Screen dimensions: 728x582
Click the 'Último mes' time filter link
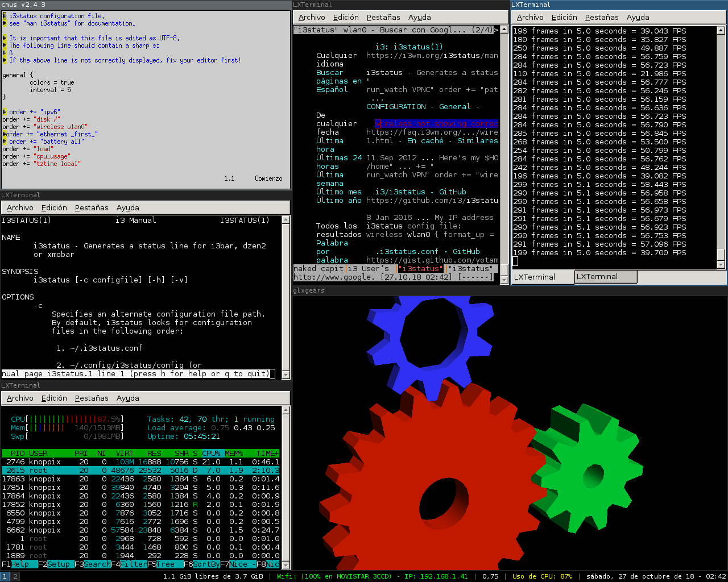[x=339, y=192]
